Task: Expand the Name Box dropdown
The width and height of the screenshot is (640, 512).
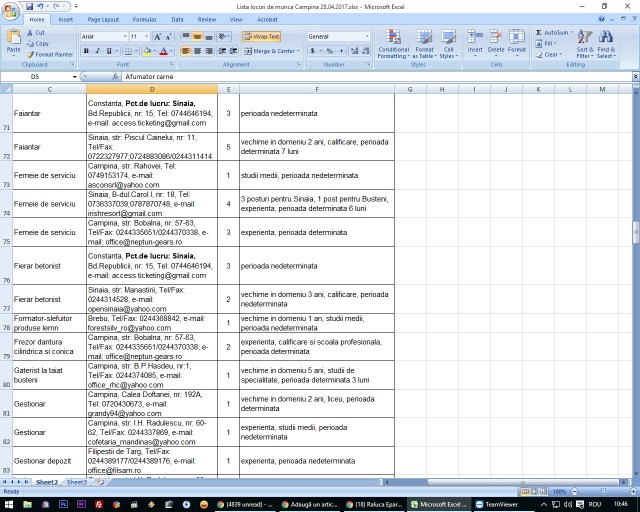Action: click(x=75, y=77)
